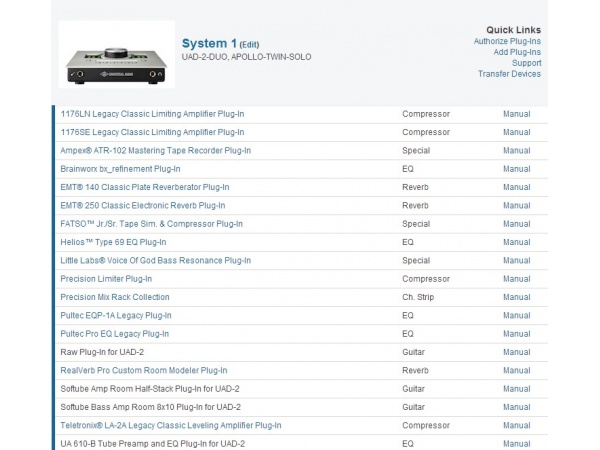Open Teletronix LA-2A Legacy Leveling Amplifier Plug-In

point(171,426)
